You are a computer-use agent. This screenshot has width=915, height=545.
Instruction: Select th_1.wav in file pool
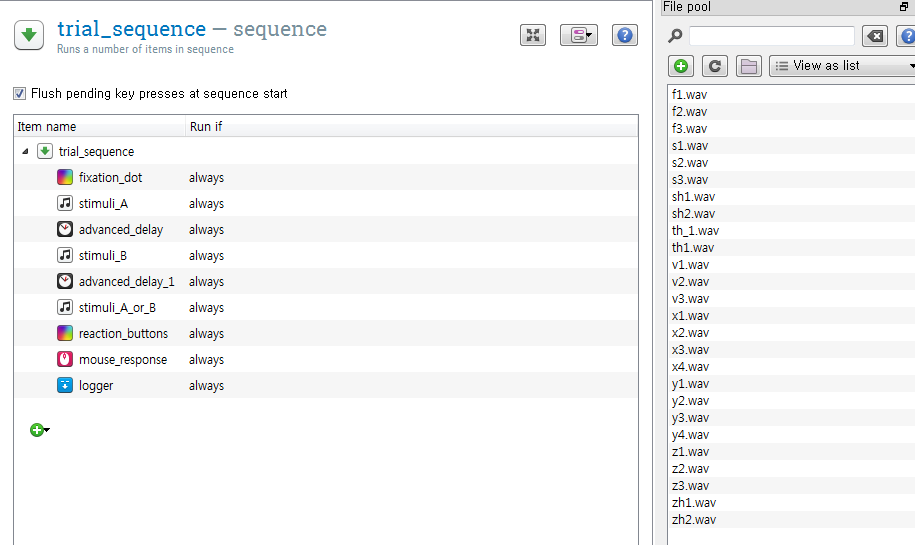(695, 230)
